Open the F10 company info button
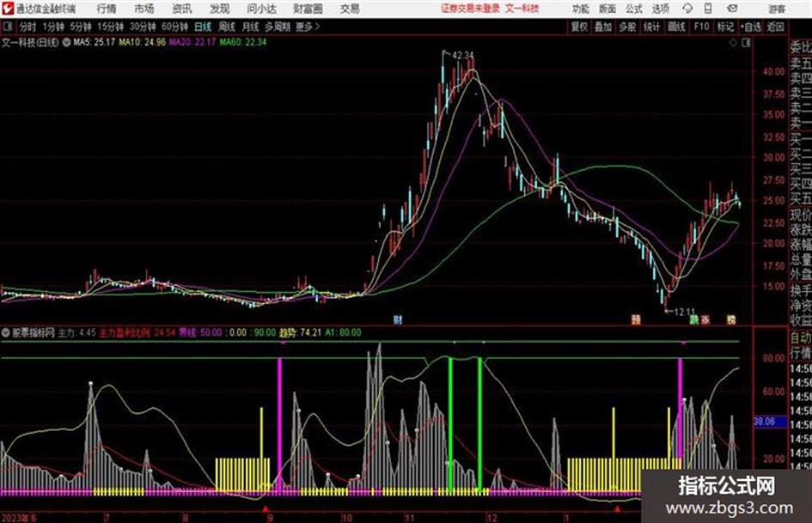The height and width of the screenshot is (523, 812). point(702,27)
